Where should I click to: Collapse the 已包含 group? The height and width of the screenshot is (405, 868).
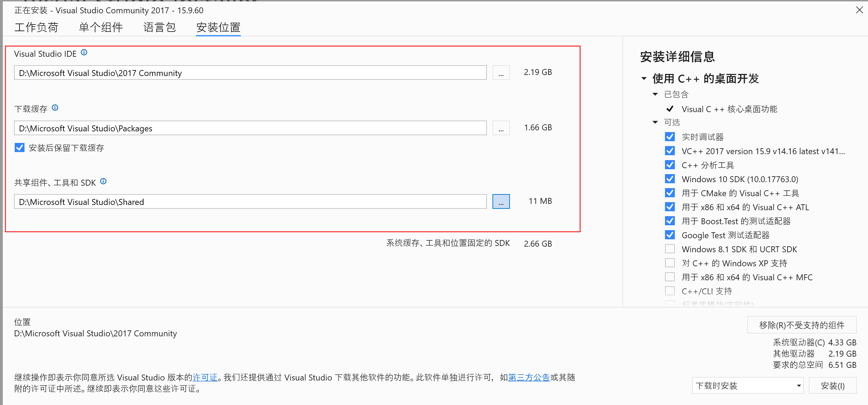655,94
